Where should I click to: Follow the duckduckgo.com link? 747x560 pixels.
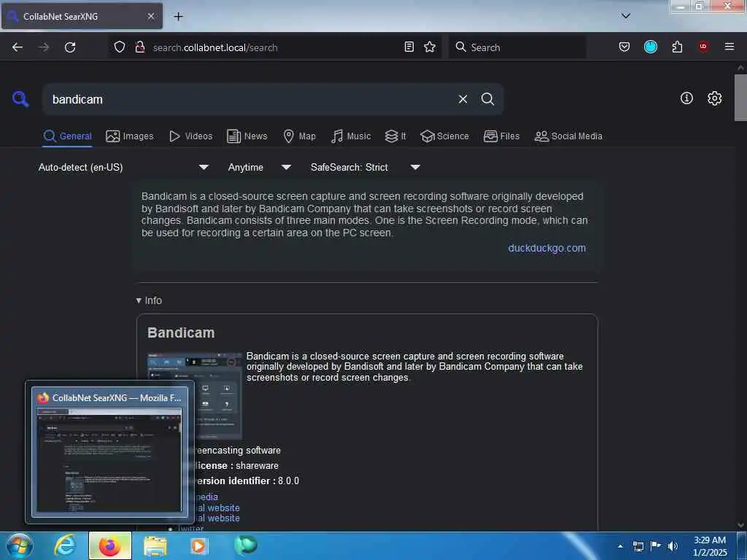pos(546,248)
